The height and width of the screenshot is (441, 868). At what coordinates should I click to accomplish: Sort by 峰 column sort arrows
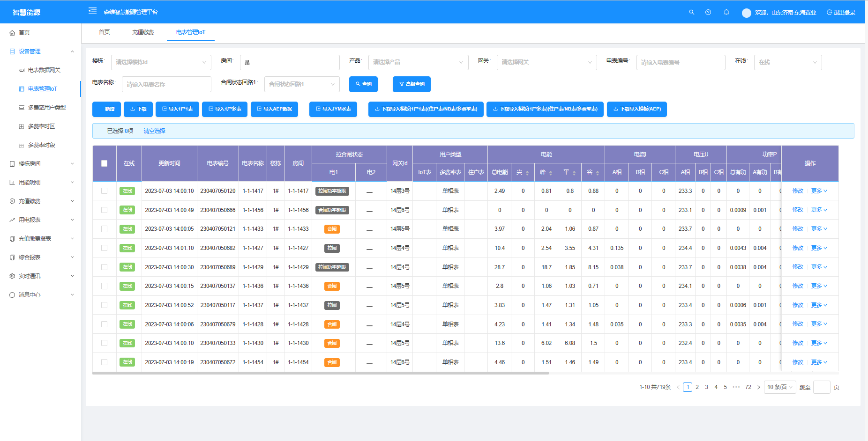(551, 173)
